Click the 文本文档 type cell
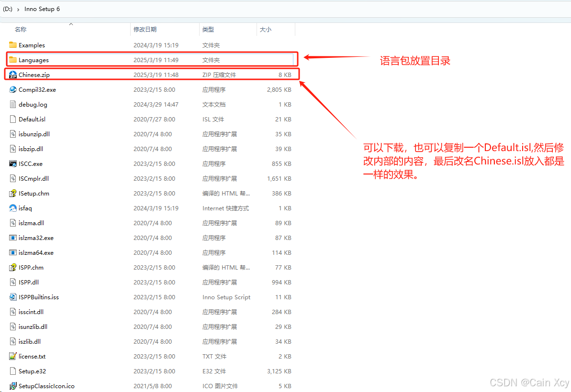Image resolution: width=571 pixels, height=392 pixels. coord(214,104)
